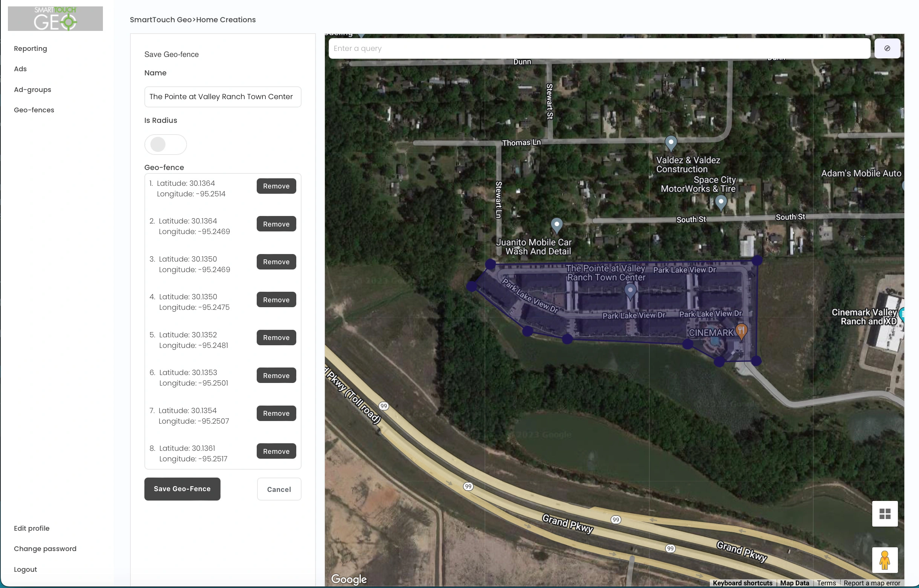Click the Enter a query search box
Viewport: 919px width, 588px height.
599,49
